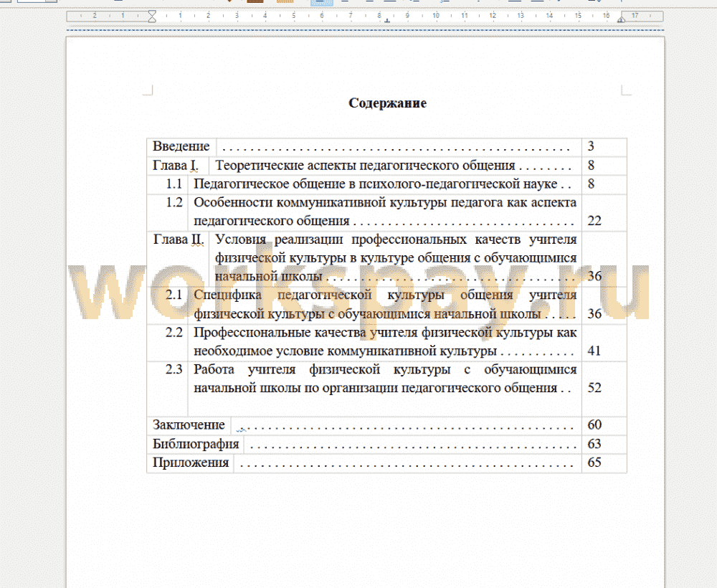Click "Теоретические аспекты педагогического общения" title
Screen dimensions: 717x588
[365, 166]
